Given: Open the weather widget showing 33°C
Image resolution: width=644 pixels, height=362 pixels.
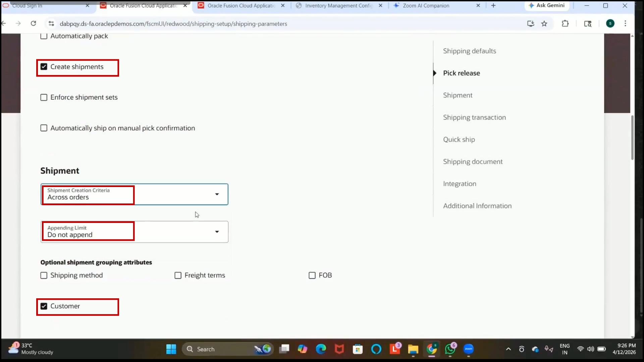Looking at the screenshot, I should point(31,349).
